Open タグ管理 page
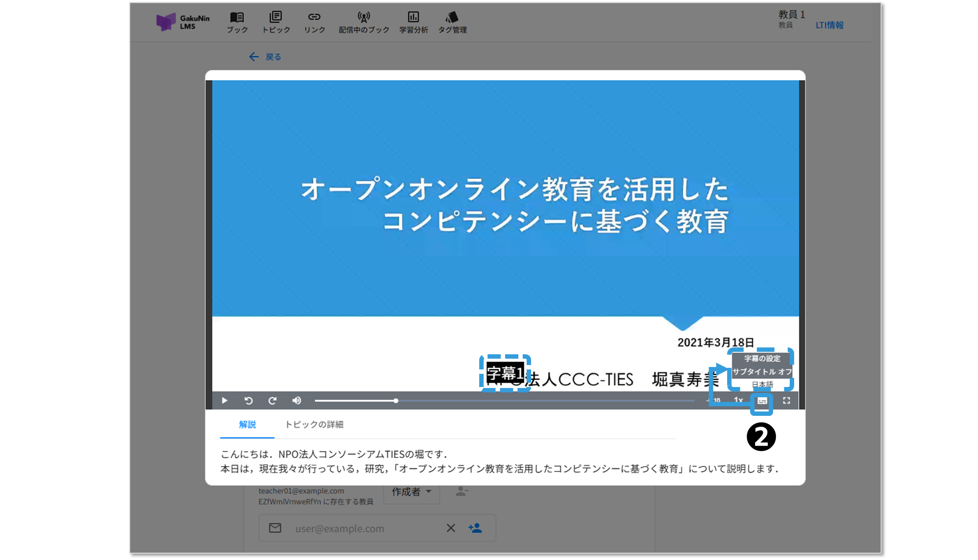The image size is (978, 560). click(x=452, y=22)
